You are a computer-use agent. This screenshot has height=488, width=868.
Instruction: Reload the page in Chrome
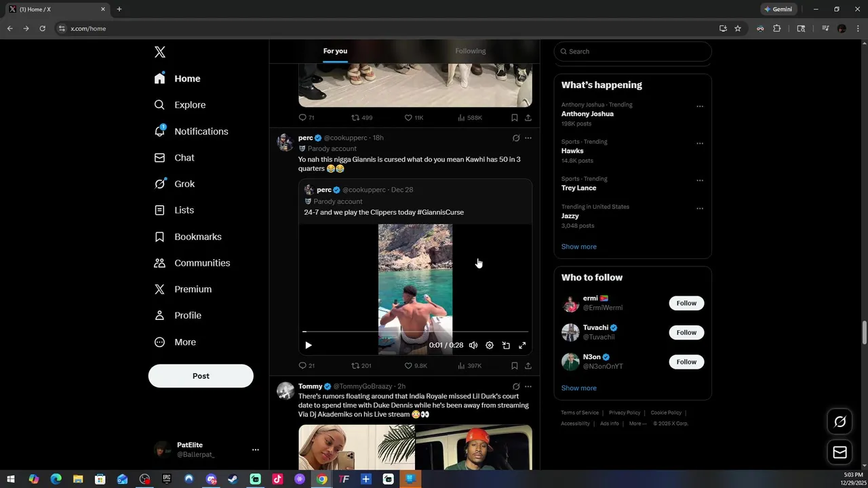pos(42,28)
